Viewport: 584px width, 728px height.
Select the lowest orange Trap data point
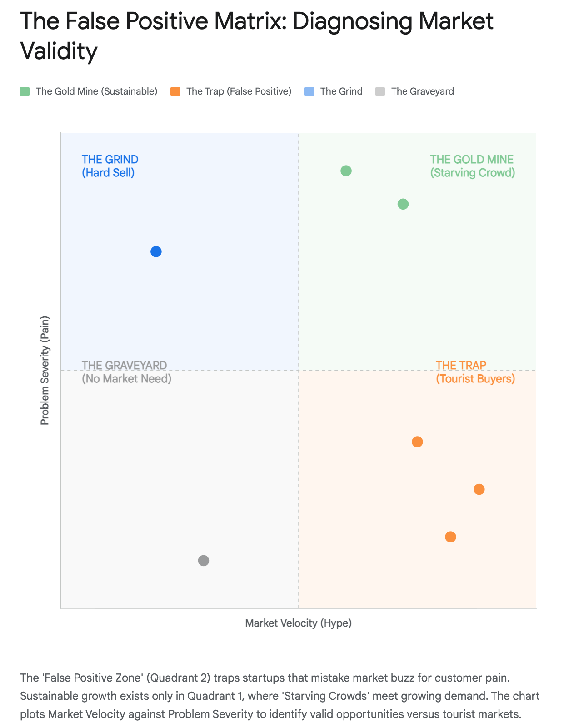point(450,537)
